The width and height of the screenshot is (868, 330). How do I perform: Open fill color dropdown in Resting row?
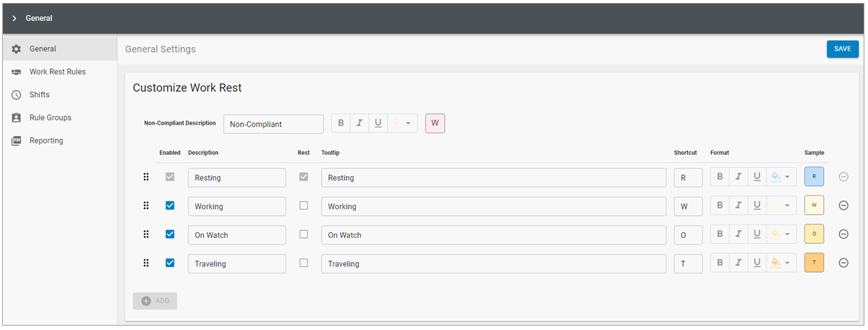pos(781,177)
